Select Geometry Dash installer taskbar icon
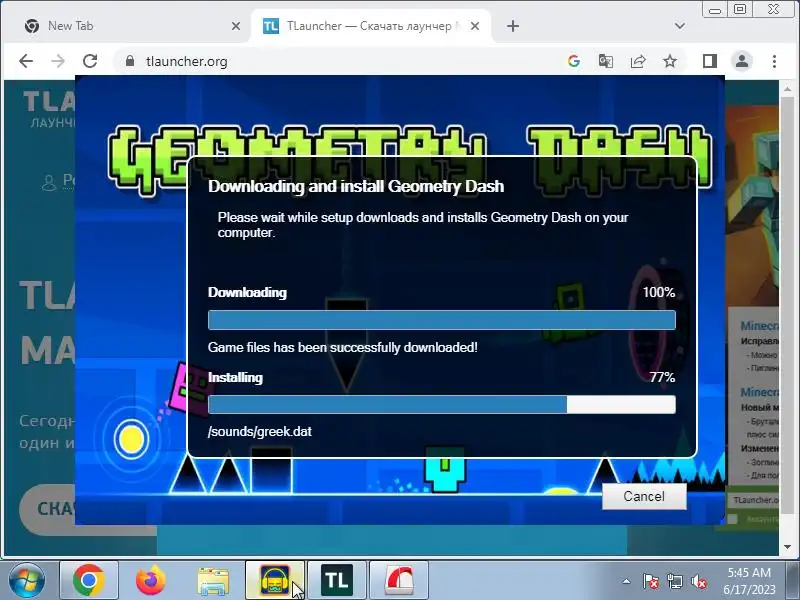This screenshot has height=600, width=800. (x=274, y=580)
